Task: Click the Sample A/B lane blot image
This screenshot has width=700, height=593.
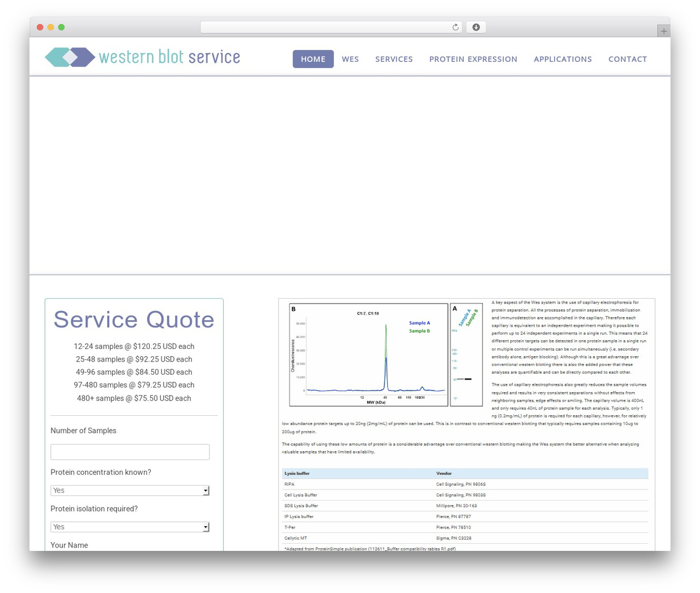Action: (466, 355)
